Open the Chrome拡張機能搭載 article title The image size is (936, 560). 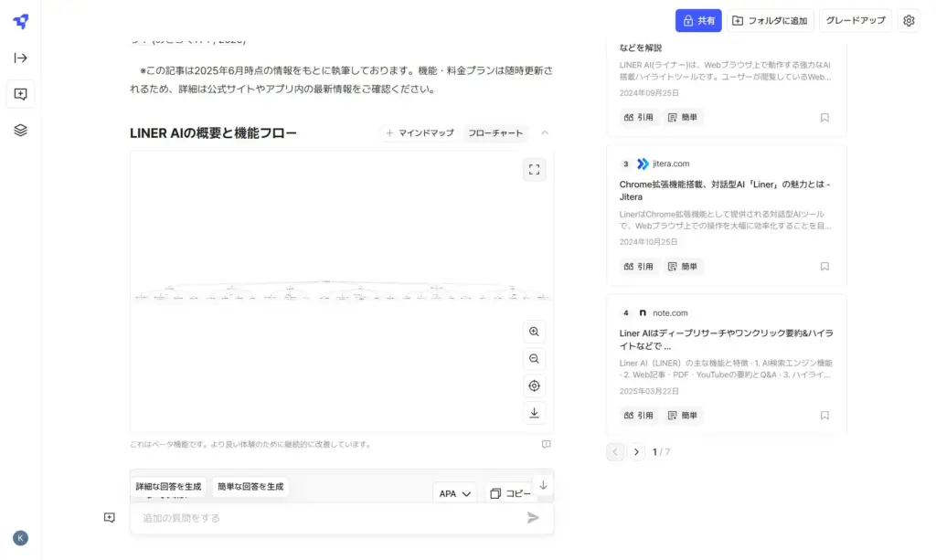724,190
